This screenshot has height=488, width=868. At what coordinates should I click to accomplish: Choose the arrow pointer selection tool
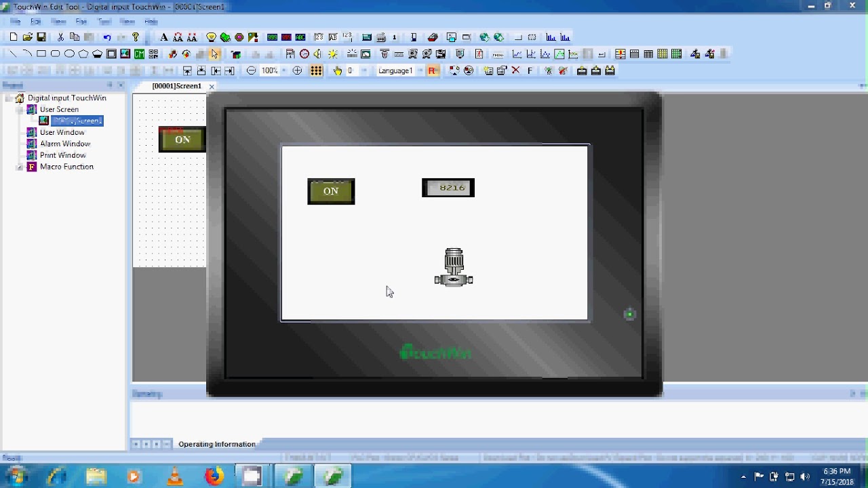(x=214, y=54)
